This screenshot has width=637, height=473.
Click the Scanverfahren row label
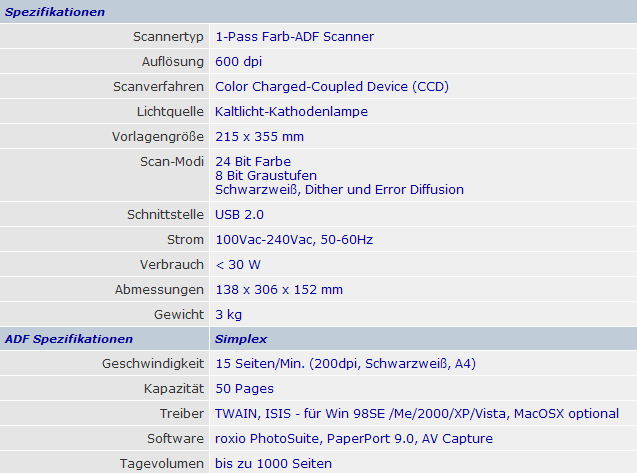[x=159, y=87]
